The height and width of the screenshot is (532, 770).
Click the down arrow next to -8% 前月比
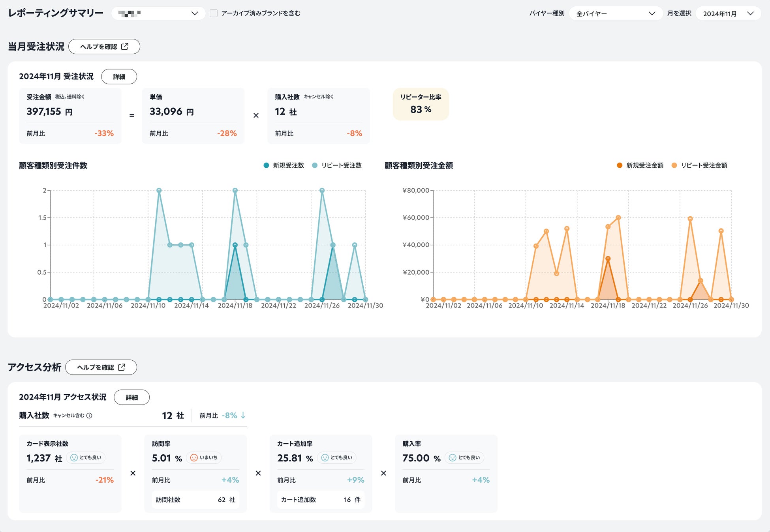243,416
